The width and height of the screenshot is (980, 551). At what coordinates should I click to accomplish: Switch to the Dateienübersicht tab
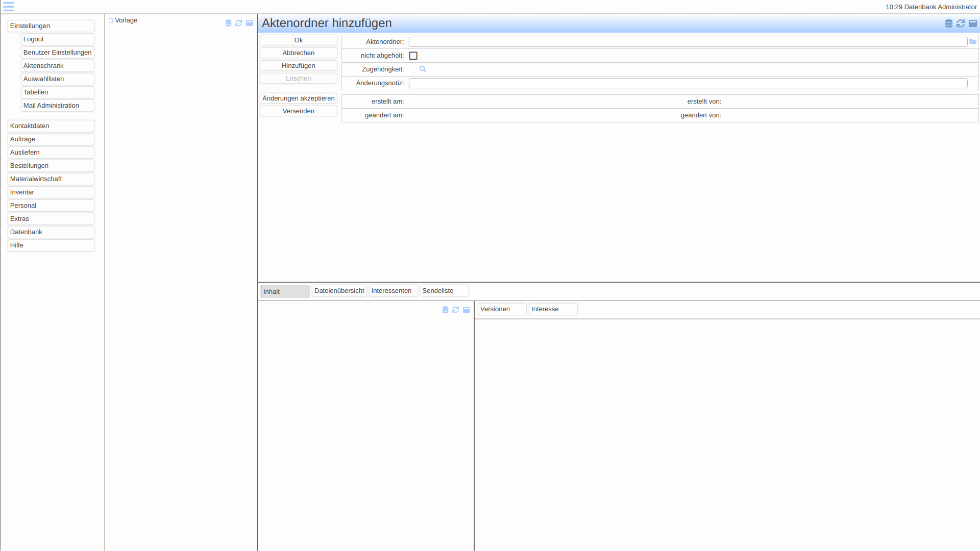point(339,291)
